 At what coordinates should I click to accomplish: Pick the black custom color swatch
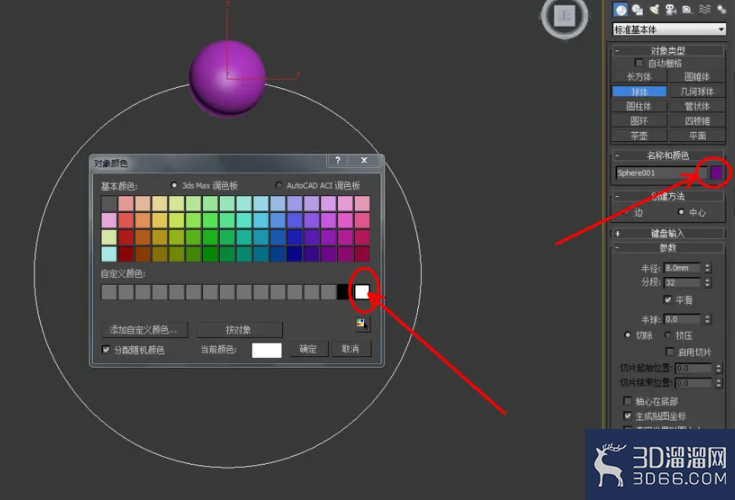343,291
